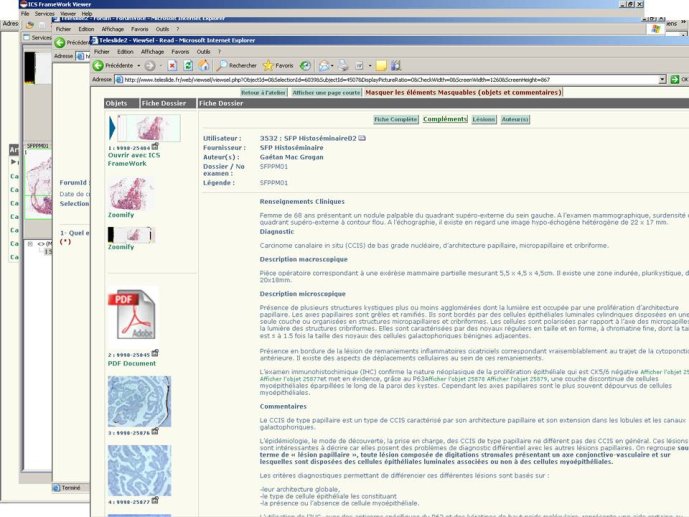Click Afficher l'objet 25879 link in text
The width and height of the screenshot is (689, 517).
[518, 379]
